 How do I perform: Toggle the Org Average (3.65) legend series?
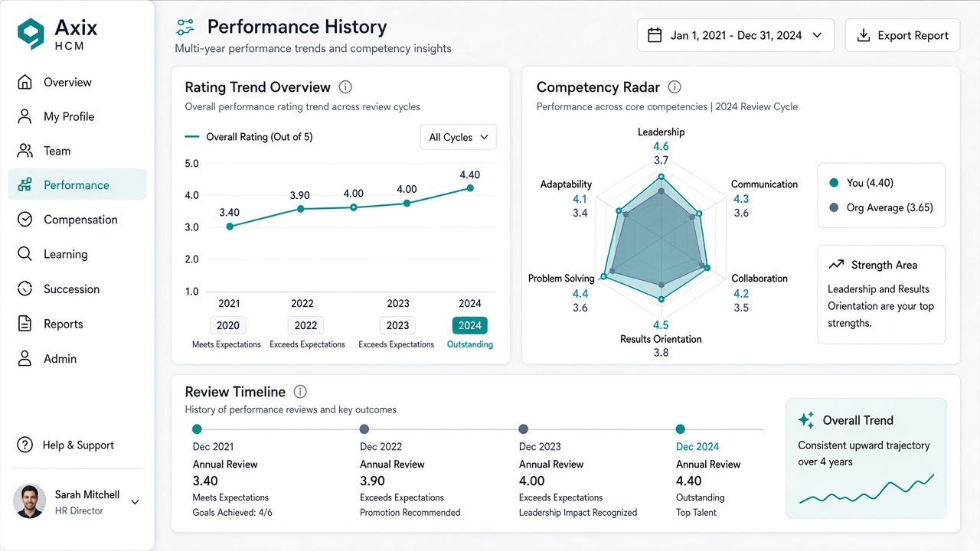[x=881, y=207]
